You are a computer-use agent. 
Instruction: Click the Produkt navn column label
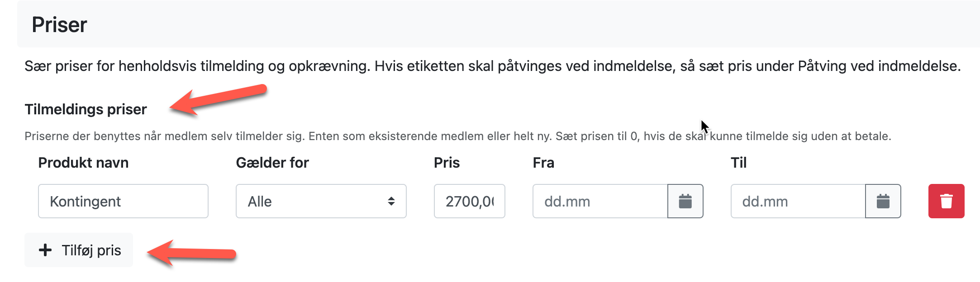[83, 163]
